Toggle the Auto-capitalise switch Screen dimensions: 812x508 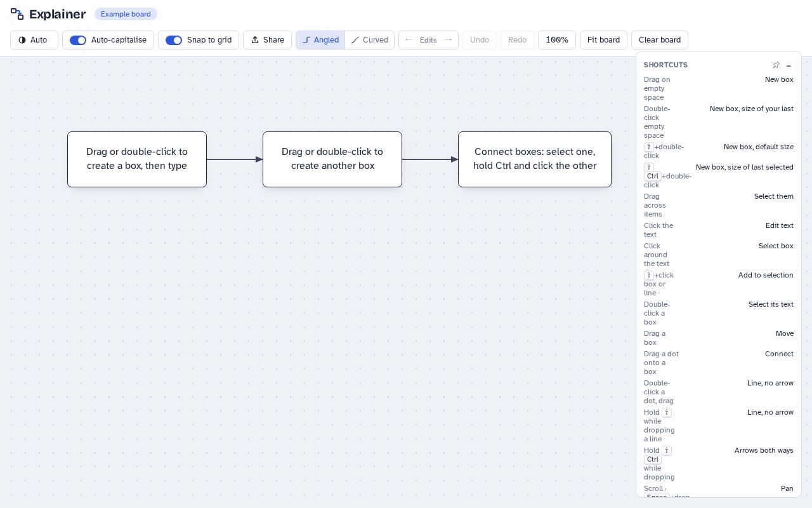point(78,40)
